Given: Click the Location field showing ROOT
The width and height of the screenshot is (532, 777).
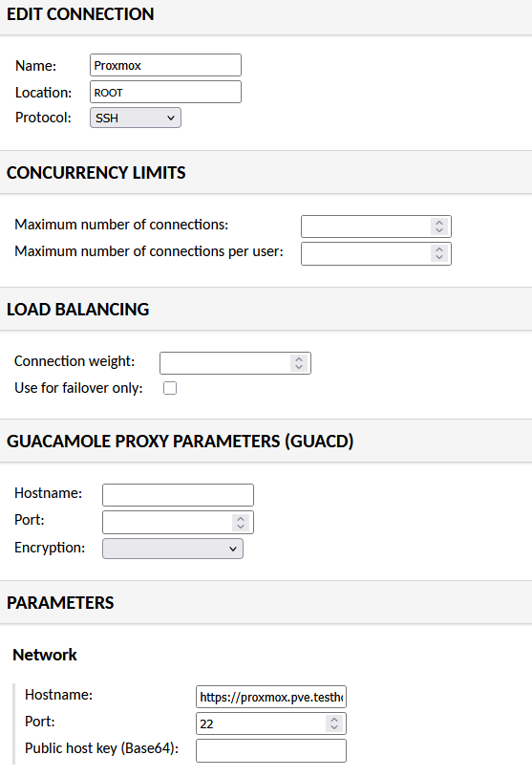Looking at the screenshot, I should coord(165,92).
